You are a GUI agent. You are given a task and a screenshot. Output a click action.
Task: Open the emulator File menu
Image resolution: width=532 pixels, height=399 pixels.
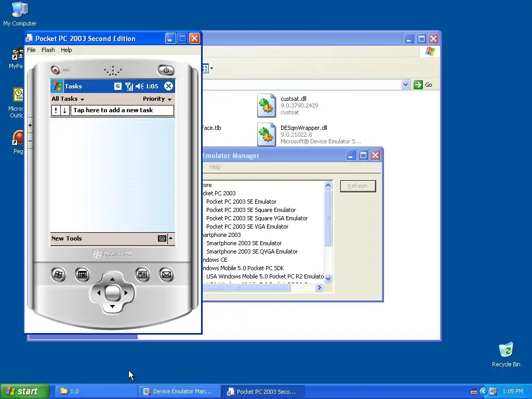(x=31, y=50)
